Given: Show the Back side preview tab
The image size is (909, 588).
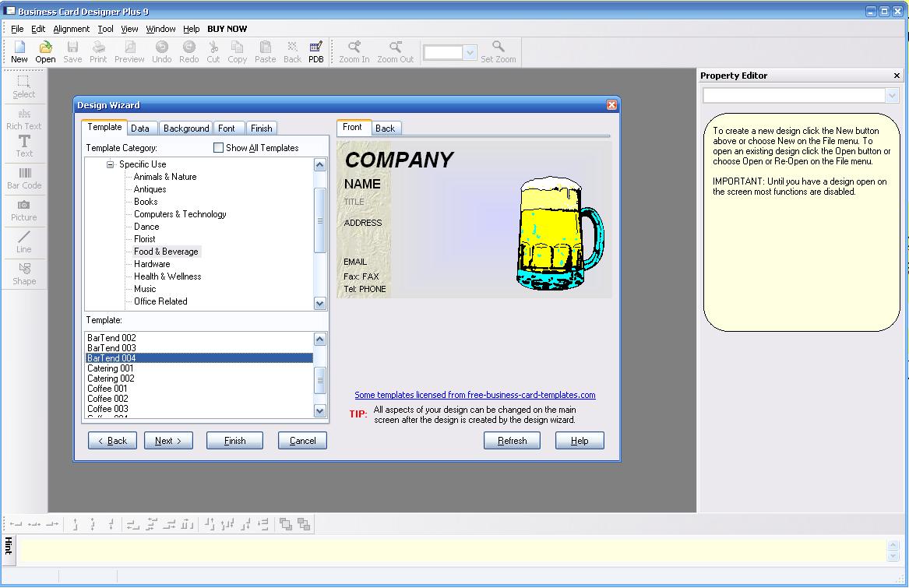Looking at the screenshot, I should click(x=385, y=129).
